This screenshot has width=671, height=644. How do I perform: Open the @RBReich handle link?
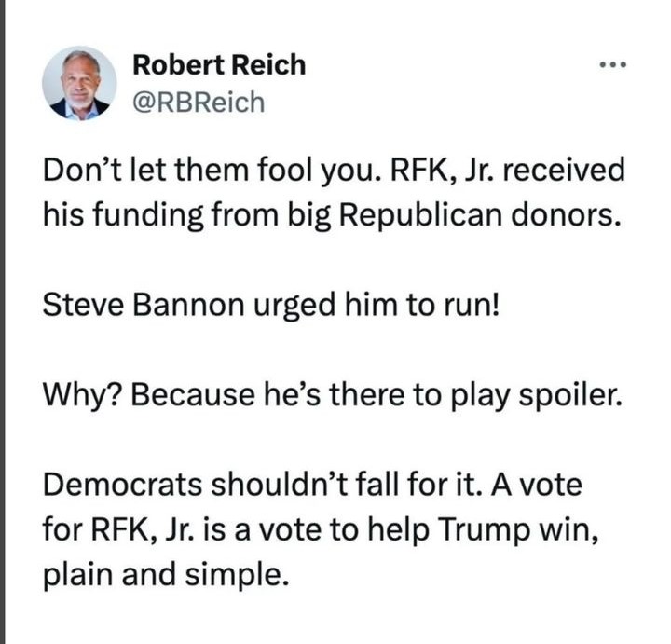click(199, 103)
